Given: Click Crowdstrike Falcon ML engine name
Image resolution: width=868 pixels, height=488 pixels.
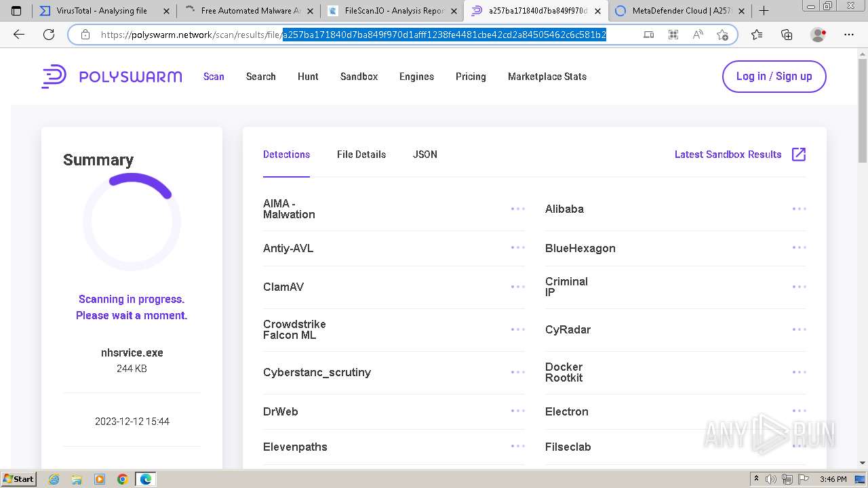Looking at the screenshot, I should click(294, 329).
